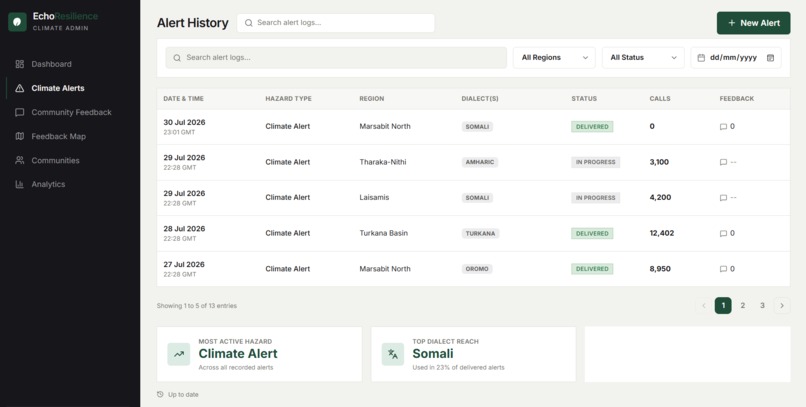The height and width of the screenshot is (407, 806).
Task: Go to pagination page 1
Action: click(x=723, y=306)
